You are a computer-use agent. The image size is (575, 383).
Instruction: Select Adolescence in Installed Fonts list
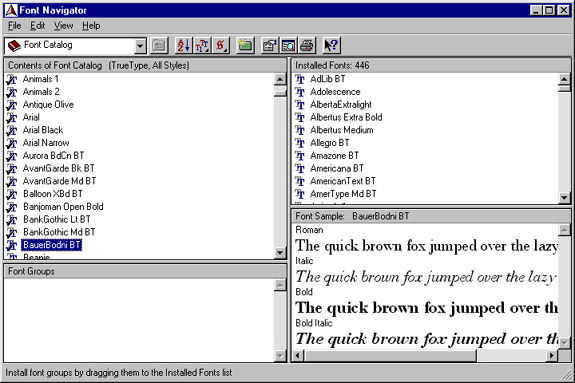[x=335, y=92]
